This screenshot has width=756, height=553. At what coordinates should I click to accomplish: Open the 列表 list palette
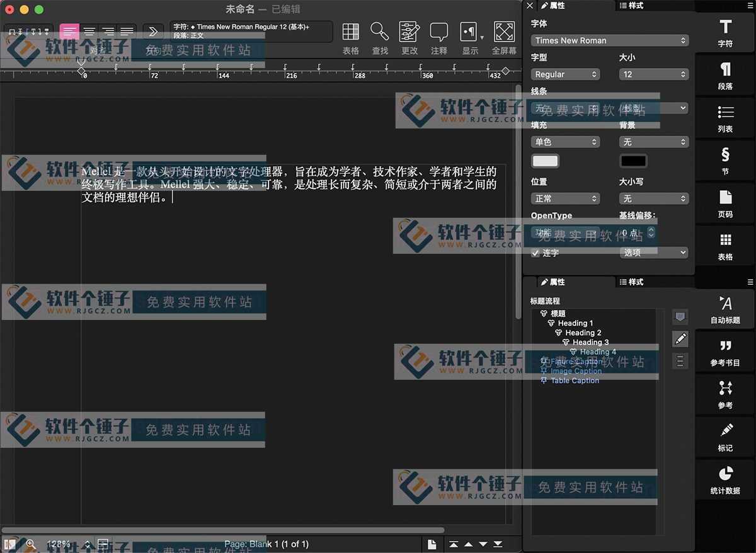725,118
